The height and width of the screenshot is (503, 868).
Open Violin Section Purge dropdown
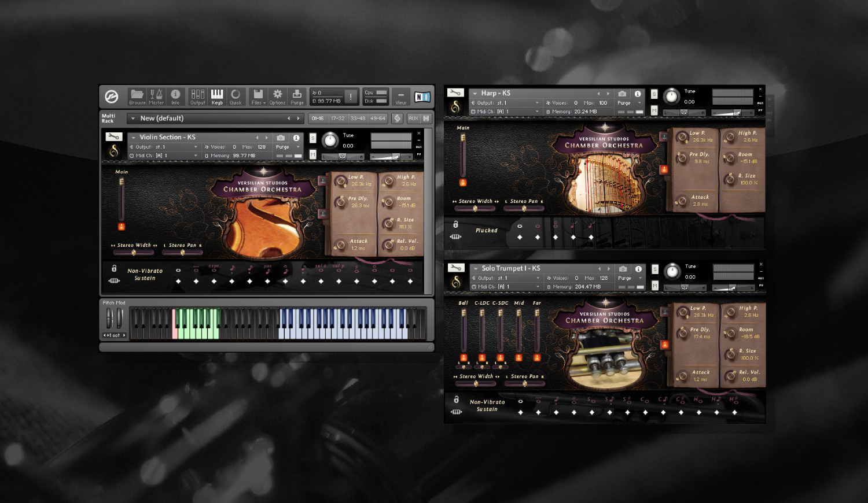coord(289,147)
